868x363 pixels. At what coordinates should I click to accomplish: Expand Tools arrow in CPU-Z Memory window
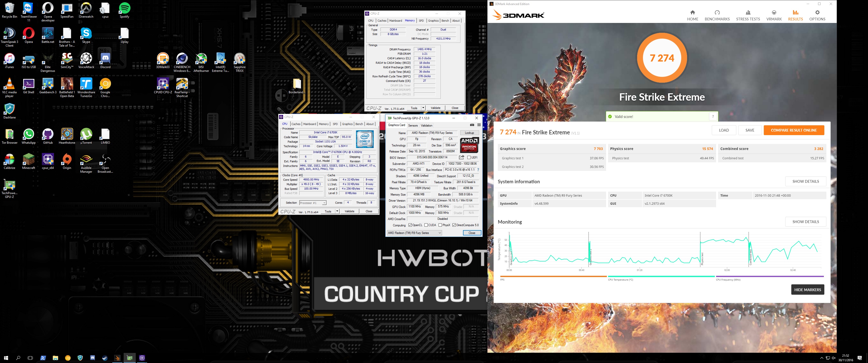click(423, 108)
